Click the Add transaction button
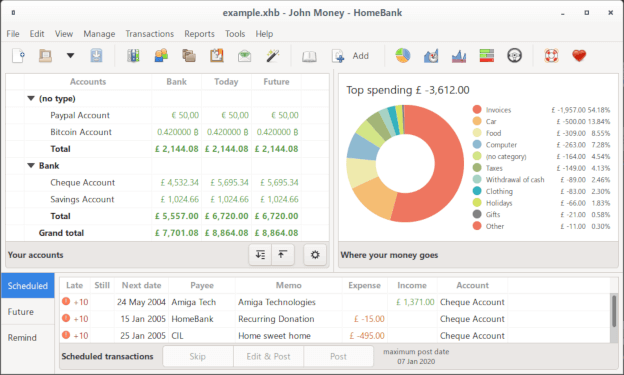The image size is (624, 375). point(351,56)
